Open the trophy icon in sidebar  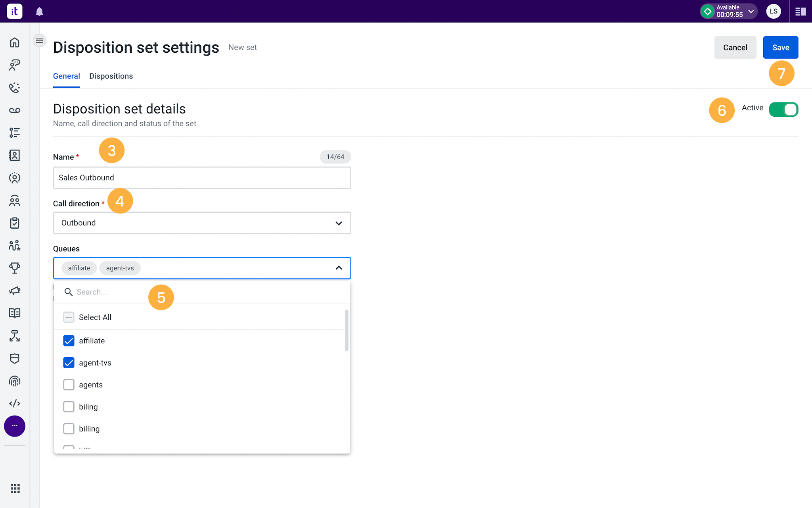coord(15,268)
